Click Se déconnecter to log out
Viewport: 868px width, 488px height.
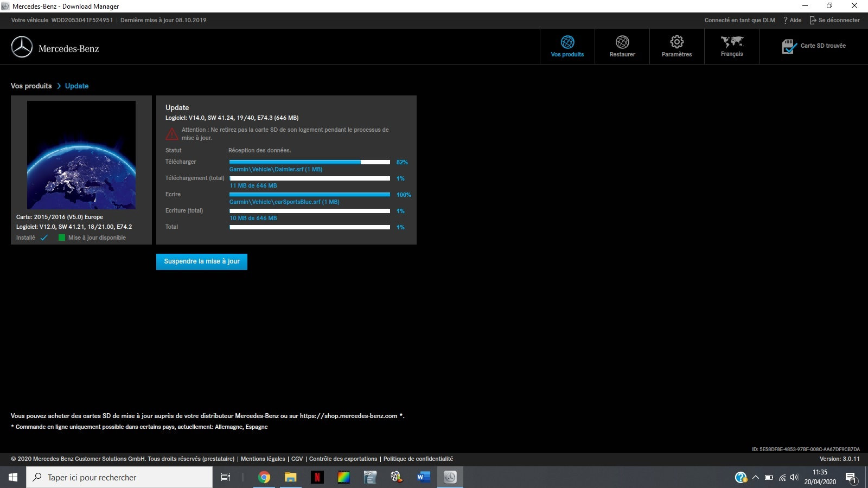[x=834, y=20]
